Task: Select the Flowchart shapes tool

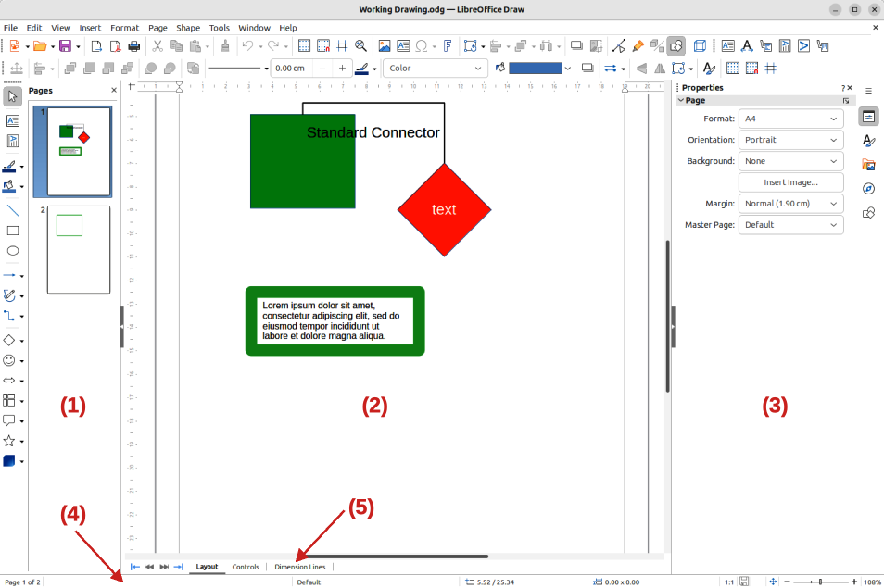Action: pyautogui.click(x=9, y=400)
